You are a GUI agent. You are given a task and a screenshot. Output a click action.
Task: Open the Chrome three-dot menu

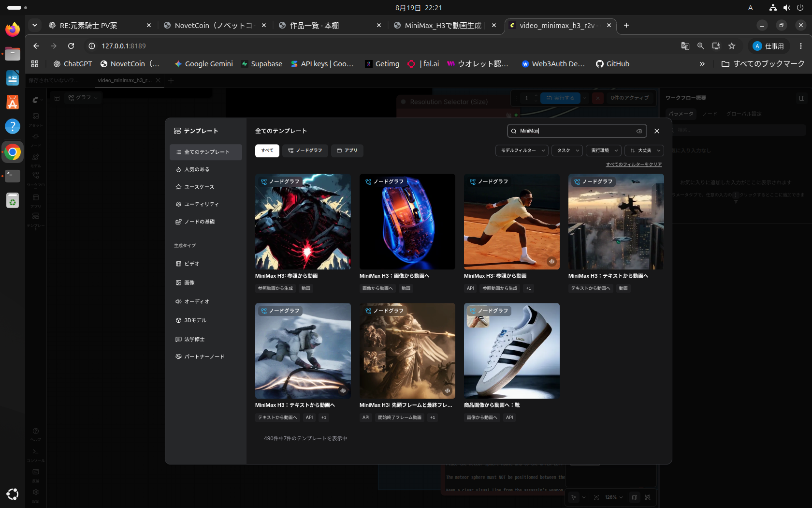click(801, 46)
